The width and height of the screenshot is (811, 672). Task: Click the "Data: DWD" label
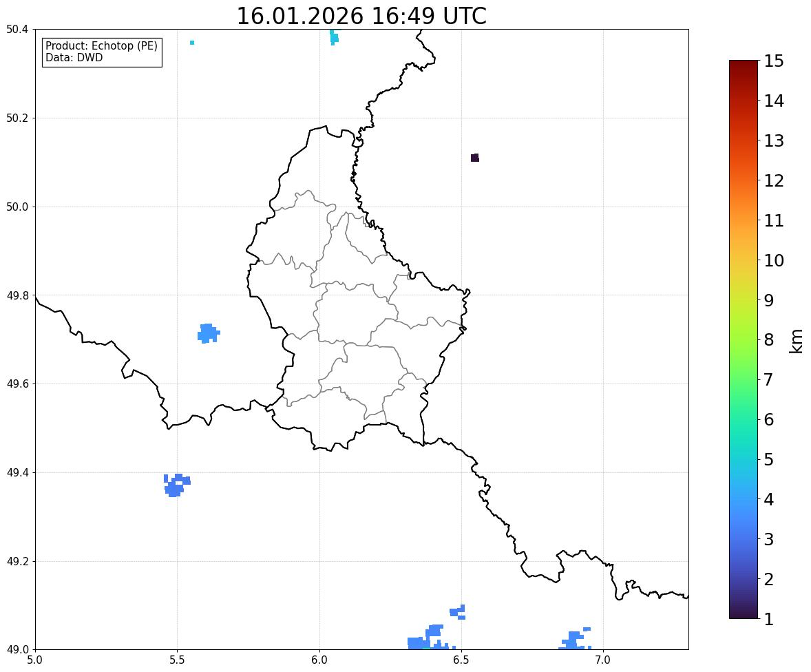coord(74,57)
